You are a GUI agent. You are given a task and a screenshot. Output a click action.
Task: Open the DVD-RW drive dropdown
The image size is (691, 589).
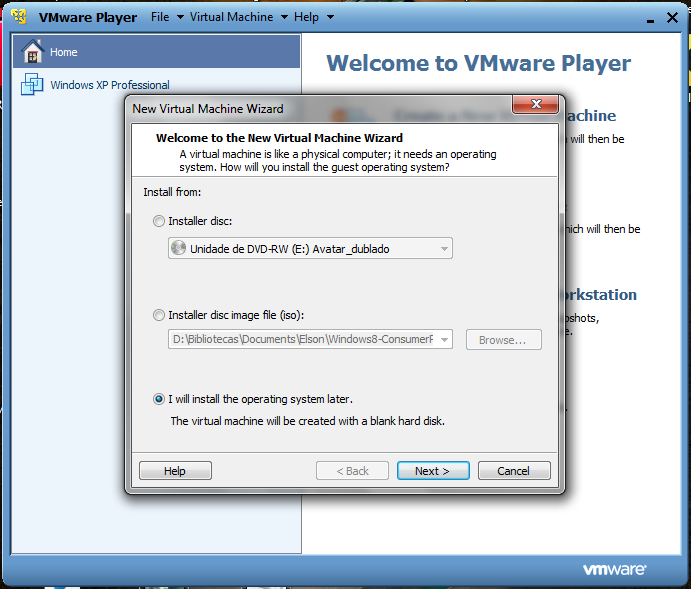click(310, 248)
